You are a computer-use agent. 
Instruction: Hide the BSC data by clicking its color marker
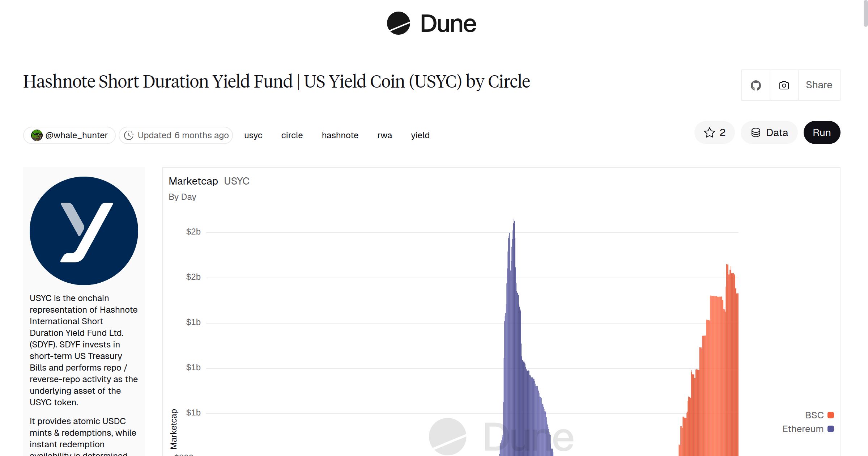(x=831, y=415)
